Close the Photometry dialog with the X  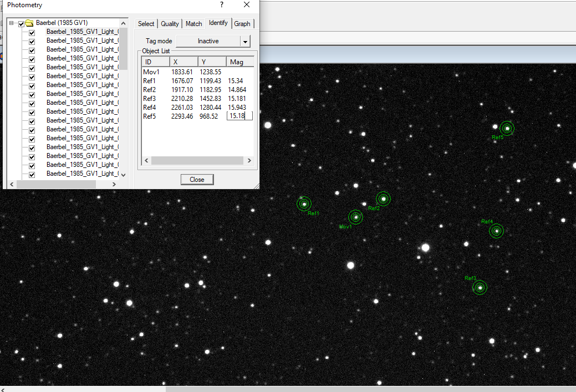[247, 5]
